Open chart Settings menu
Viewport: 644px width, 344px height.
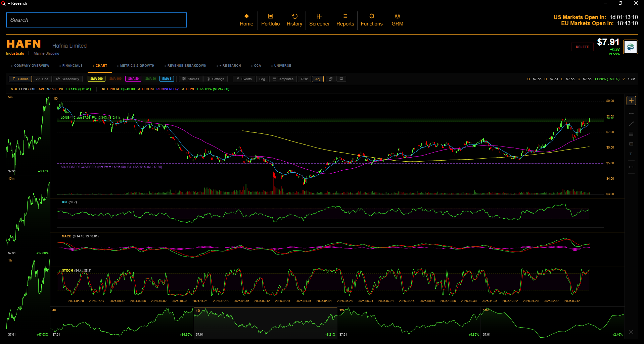click(216, 79)
